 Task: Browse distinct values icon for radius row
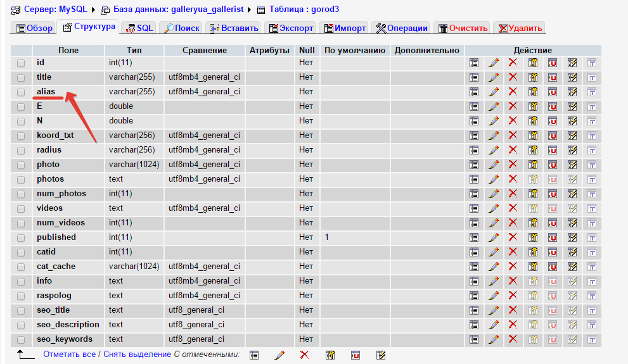click(x=474, y=150)
